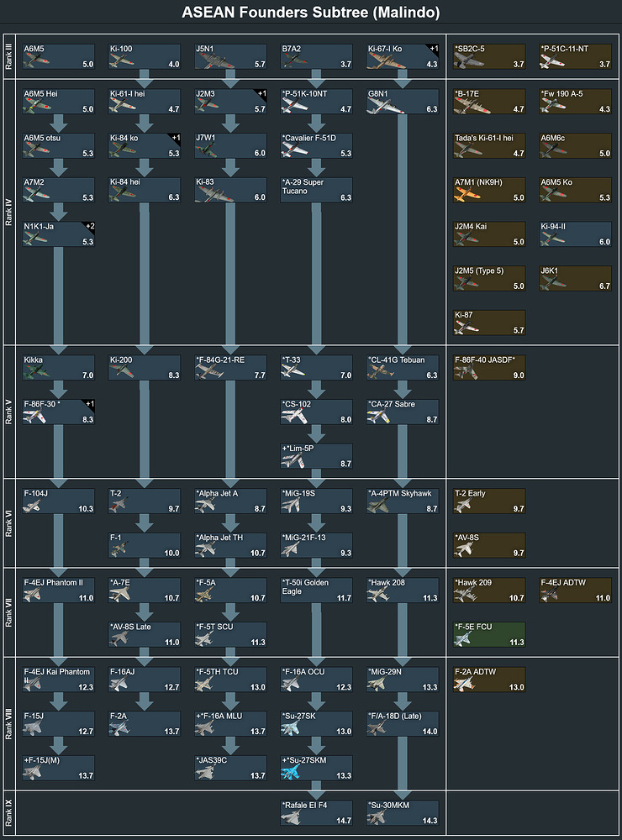Click the ASEAN Founders Subtree title
The height and width of the screenshot is (840, 622).
coord(311,13)
